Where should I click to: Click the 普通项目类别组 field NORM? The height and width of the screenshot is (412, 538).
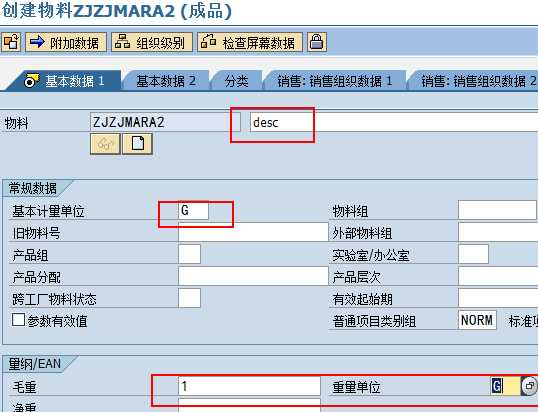coord(477,320)
